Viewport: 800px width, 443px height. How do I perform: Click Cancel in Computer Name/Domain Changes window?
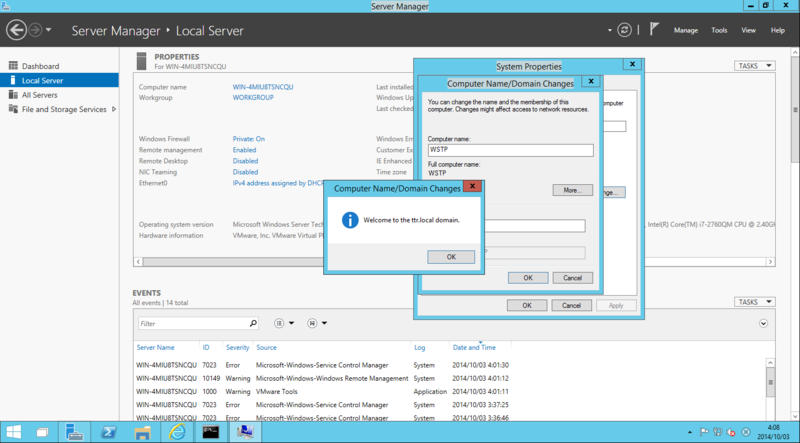pos(572,278)
